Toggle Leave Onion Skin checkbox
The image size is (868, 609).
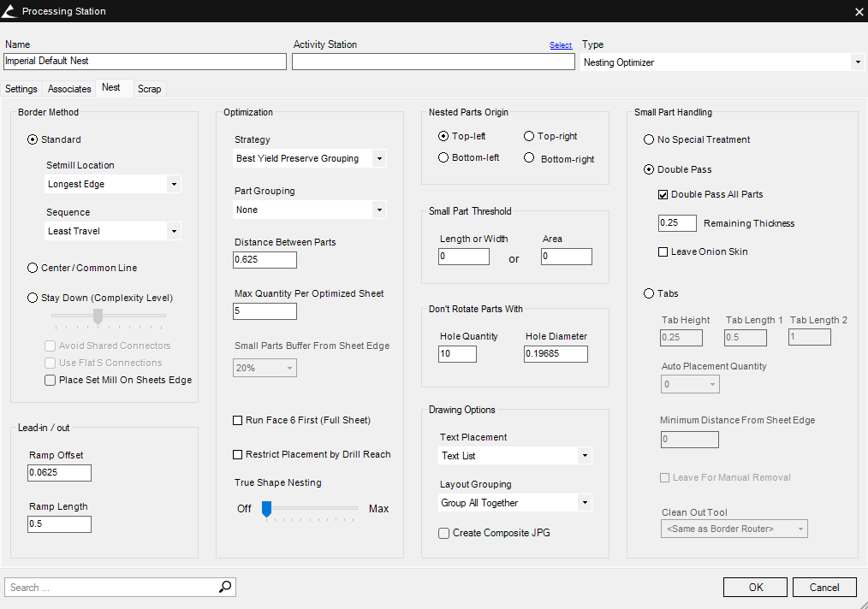(x=663, y=251)
